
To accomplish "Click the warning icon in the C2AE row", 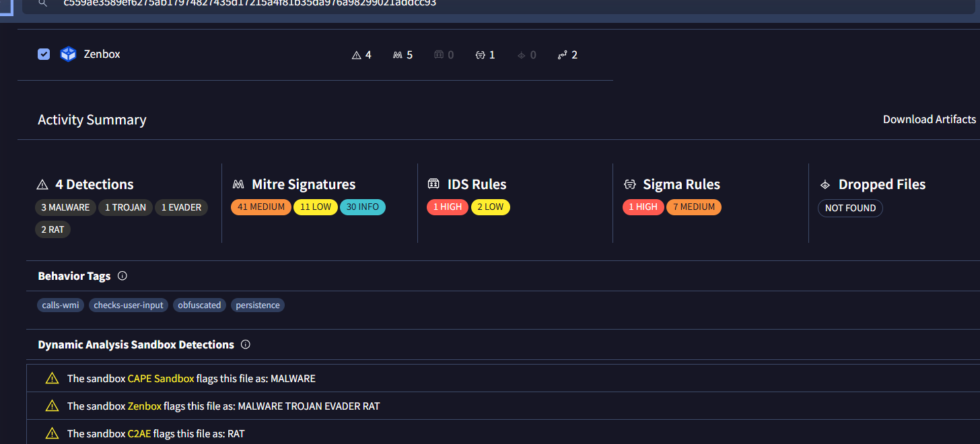I will click(x=52, y=434).
